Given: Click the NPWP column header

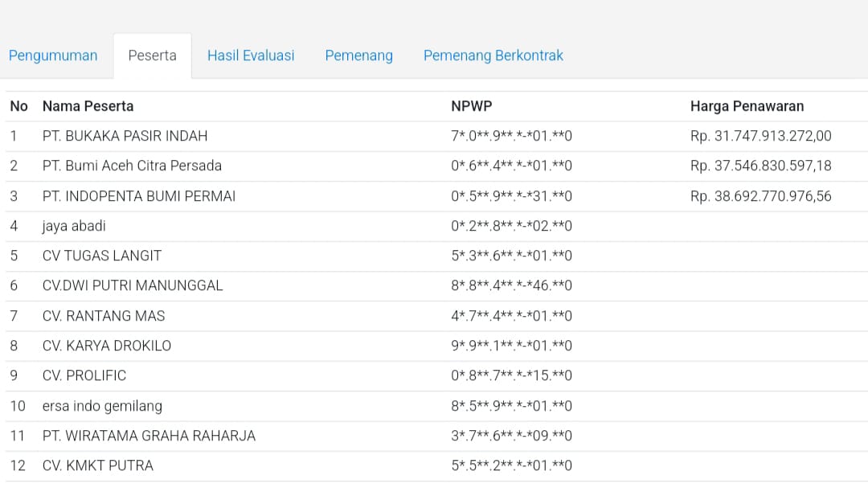Looking at the screenshot, I should [x=471, y=106].
